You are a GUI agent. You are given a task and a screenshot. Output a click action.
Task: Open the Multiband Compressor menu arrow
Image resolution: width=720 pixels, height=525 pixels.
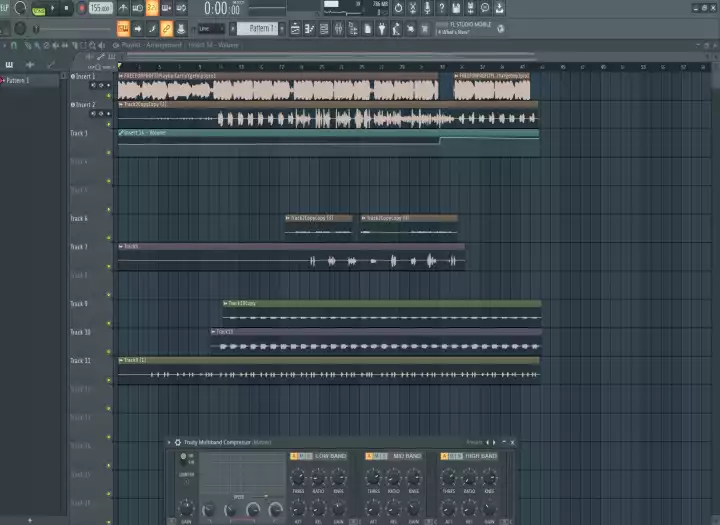(169, 442)
